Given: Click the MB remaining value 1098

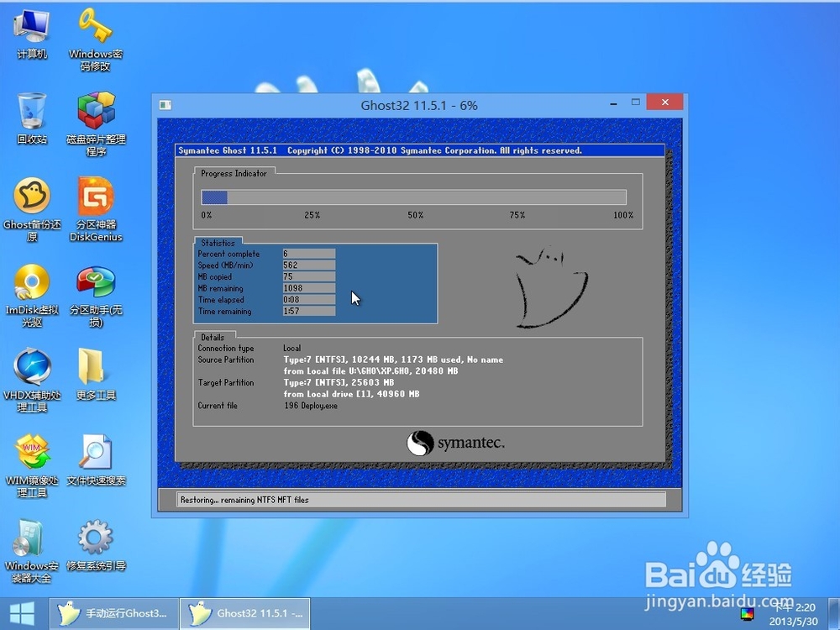Looking at the screenshot, I should (x=309, y=288).
